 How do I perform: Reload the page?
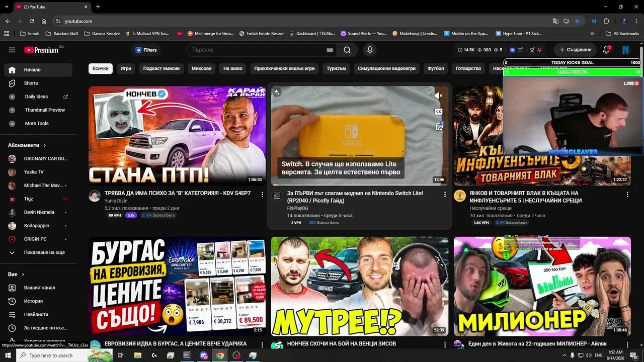[32, 21]
